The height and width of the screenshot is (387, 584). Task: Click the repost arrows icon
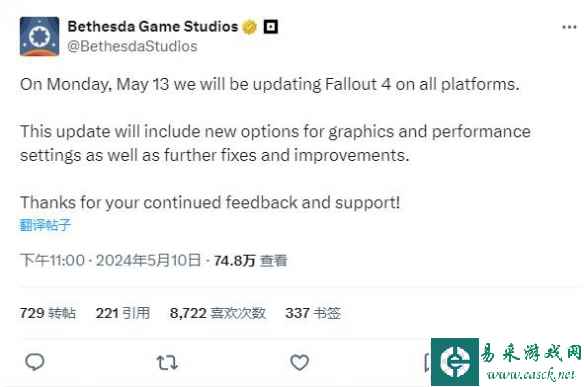(x=167, y=362)
